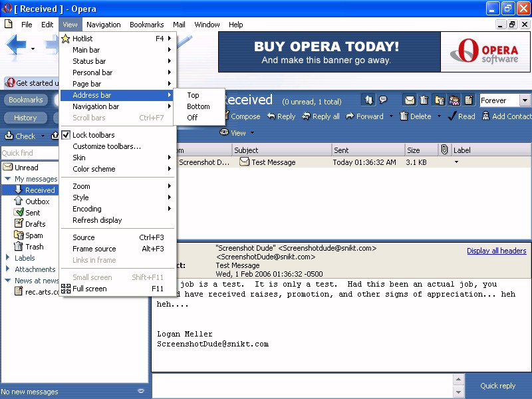Viewport: 532px width, 399px height.
Task: Open the Forever time range dropdown
Action: (524, 100)
